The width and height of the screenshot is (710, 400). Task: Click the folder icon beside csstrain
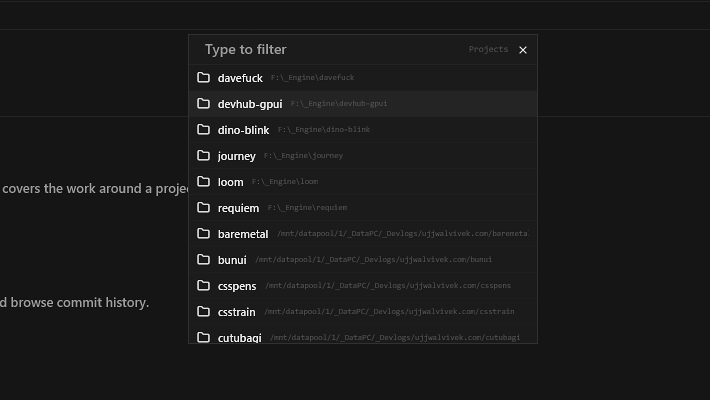203,311
